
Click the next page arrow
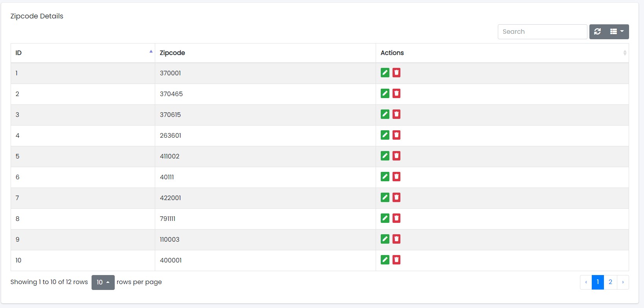point(623,282)
